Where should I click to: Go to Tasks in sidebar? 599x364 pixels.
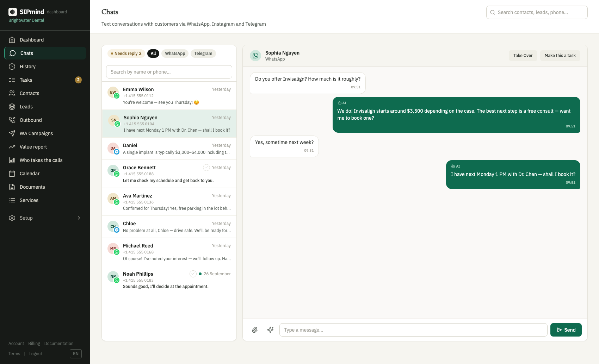point(45,80)
